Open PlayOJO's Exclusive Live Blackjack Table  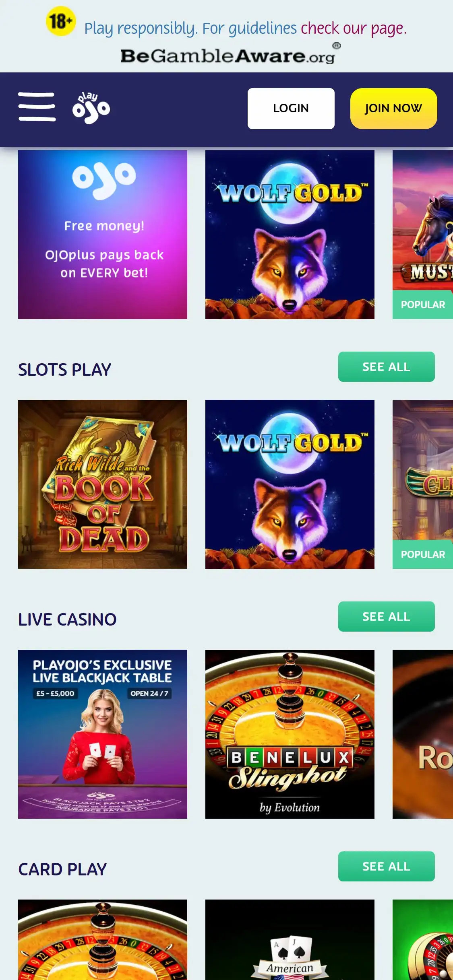(x=103, y=734)
